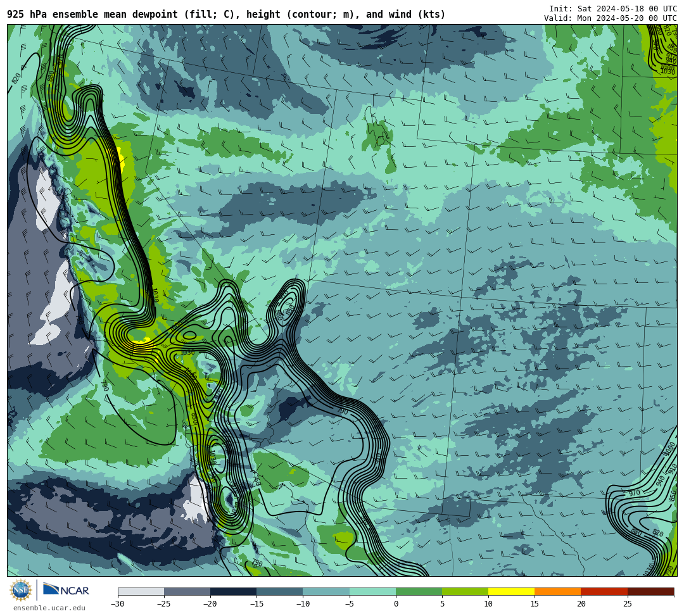Click the 'Valid: Mon 2024-05-20 00 UTC' text
Screen dimensions: 684x616
click(x=611, y=18)
